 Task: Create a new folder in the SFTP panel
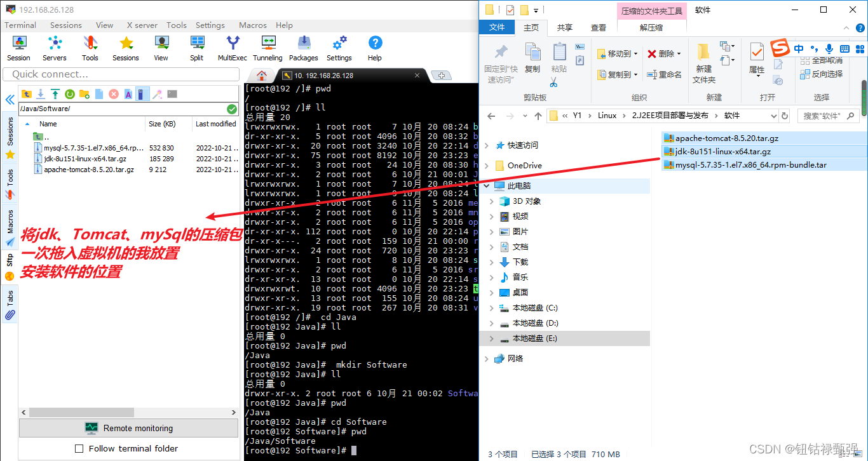pyautogui.click(x=83, y=93)
